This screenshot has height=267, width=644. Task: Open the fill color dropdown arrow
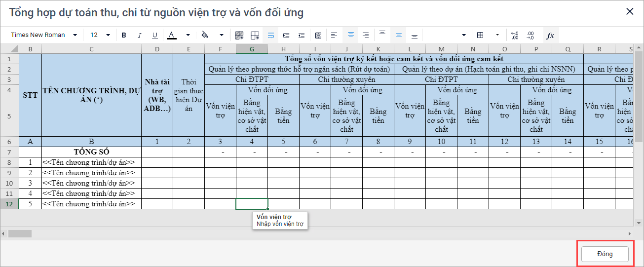click(222, 35)
